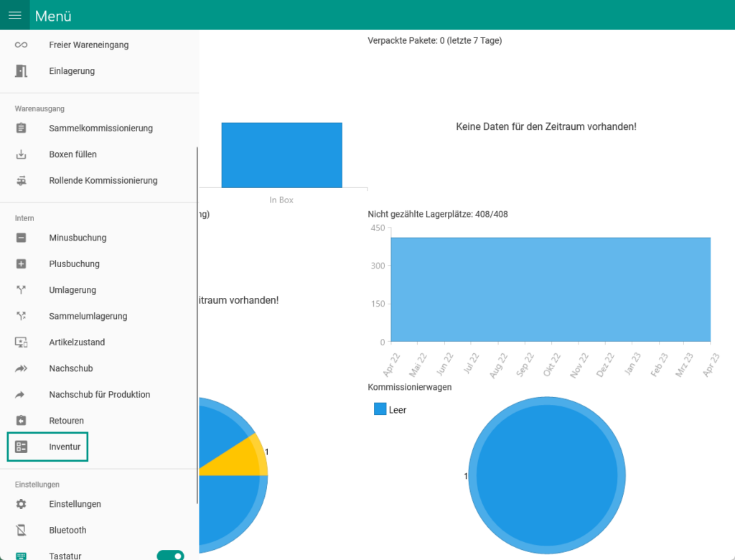Click the Bluetooth icon
Image resolution: width=735 pixels, height=560 pixels.
click(21, 531)
